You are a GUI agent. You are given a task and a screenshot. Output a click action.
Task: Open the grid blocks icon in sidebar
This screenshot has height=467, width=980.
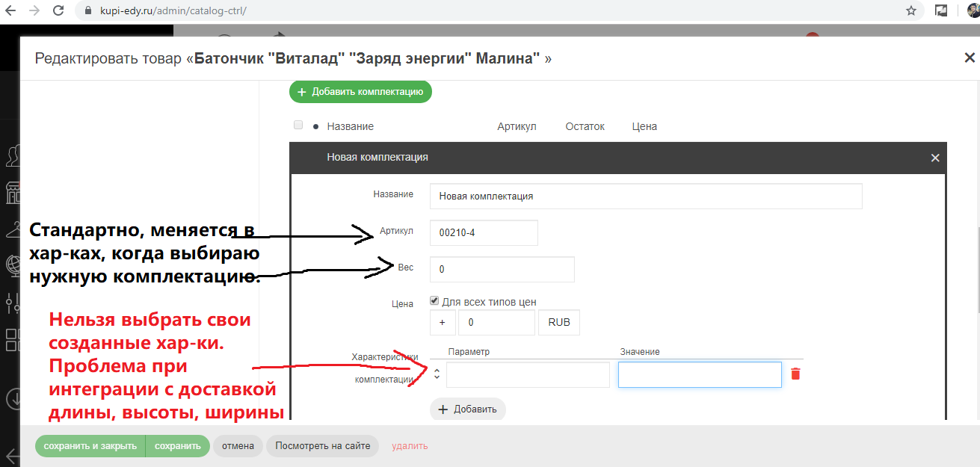tap(13, 340)
